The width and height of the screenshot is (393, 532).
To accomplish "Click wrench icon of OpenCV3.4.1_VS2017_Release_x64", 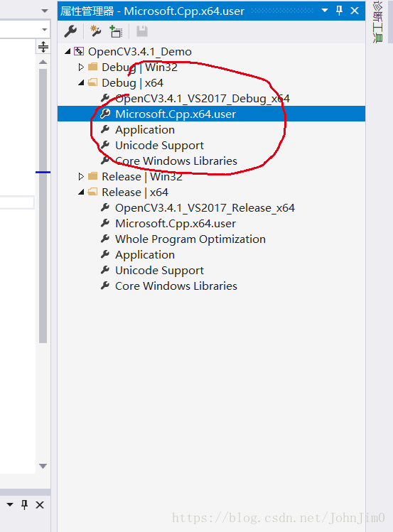I will point(105,207).
